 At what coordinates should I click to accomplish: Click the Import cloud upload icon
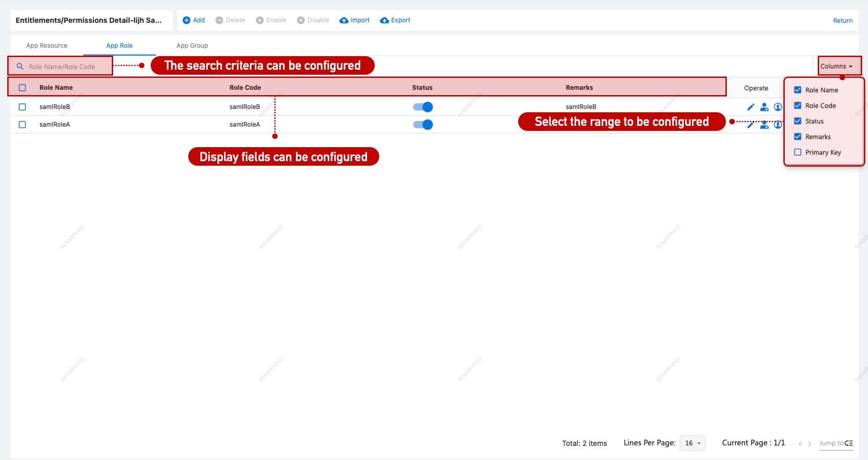pos(344,20)
